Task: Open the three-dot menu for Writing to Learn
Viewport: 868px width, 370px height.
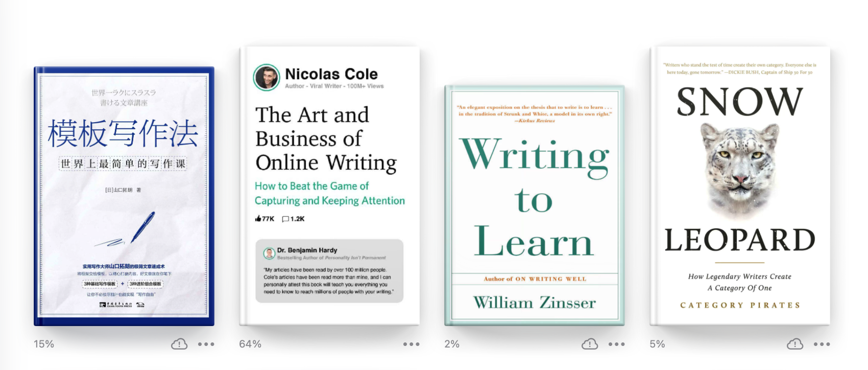Action: point(616,344)
